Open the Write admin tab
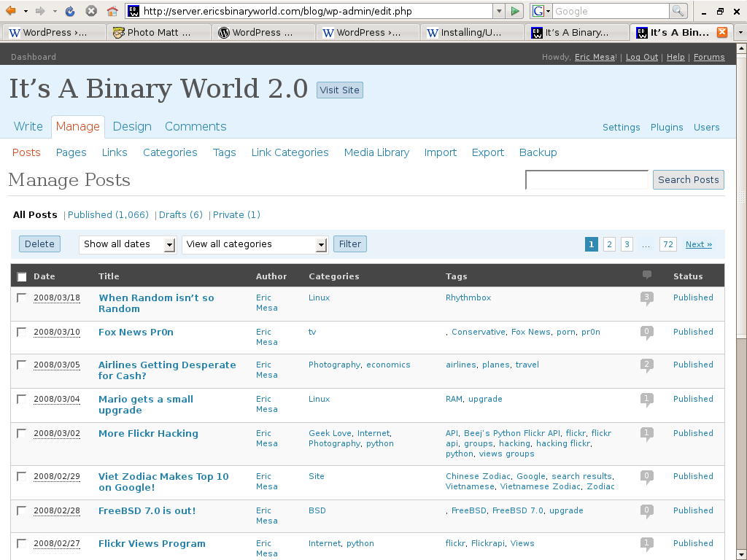 pyautogui.click(x=28, y=127)
